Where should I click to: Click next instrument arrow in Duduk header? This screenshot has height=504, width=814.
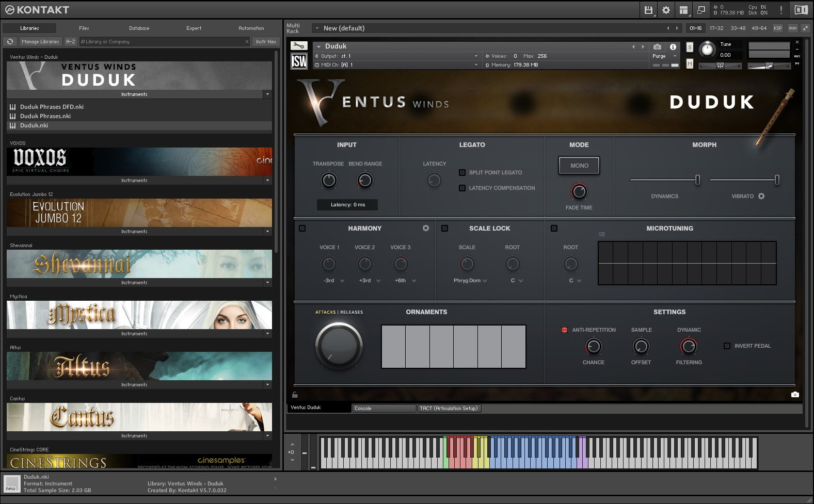643,46
